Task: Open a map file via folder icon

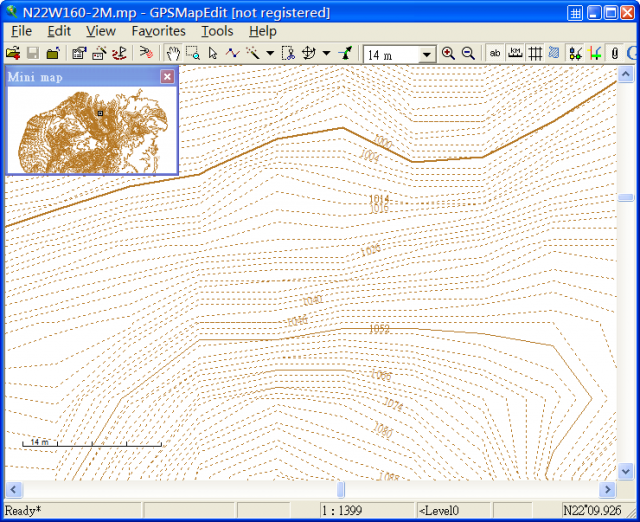Action: click(13, 53)
